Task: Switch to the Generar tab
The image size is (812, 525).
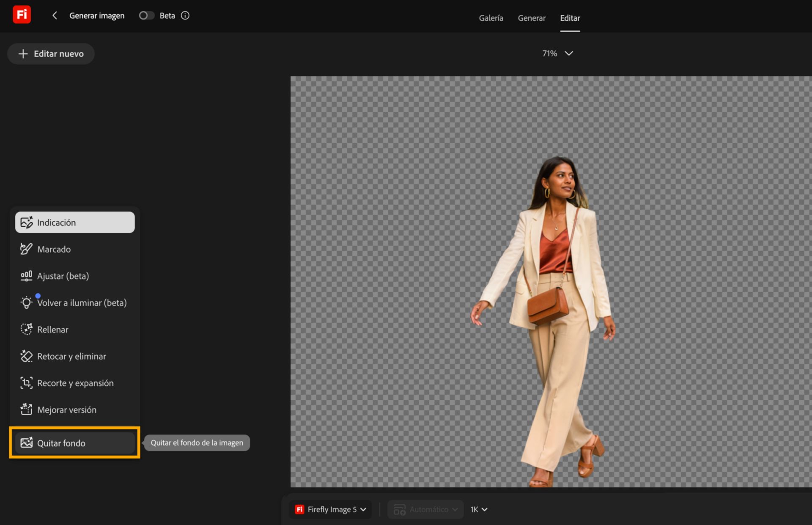Action: click(x=532, y=18)
